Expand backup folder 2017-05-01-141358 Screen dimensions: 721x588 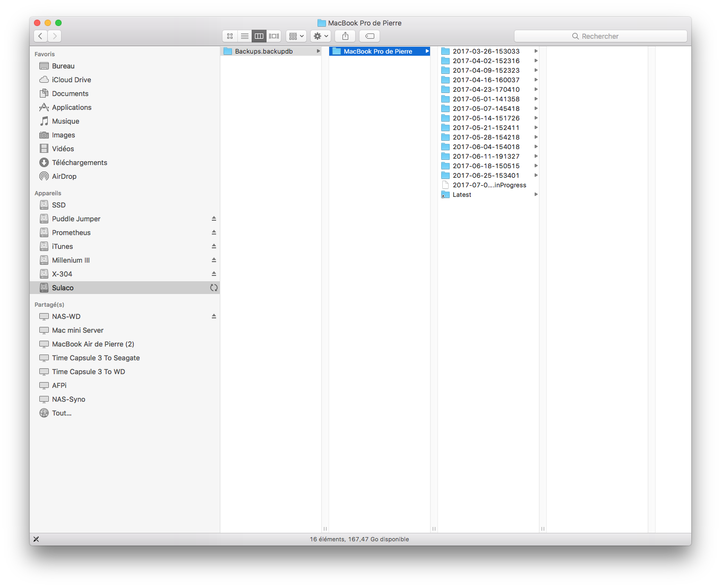coord(536,99)
